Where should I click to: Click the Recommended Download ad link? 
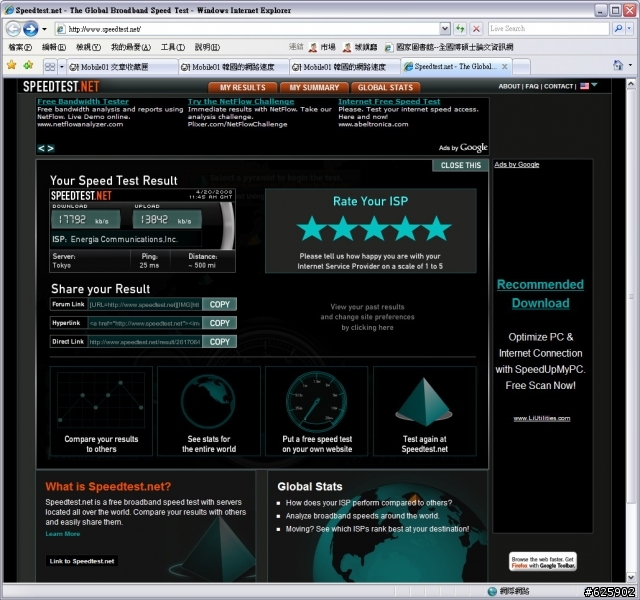point(540,294)
